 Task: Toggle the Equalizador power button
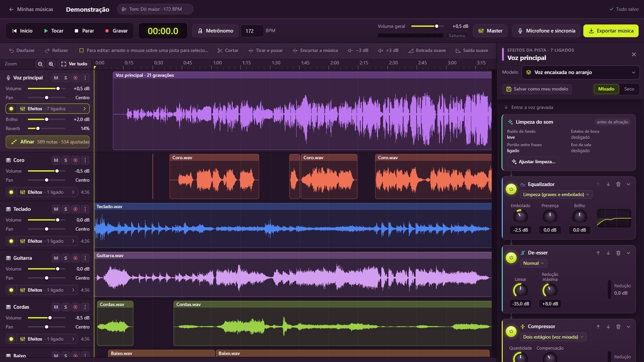pos(511,189)
